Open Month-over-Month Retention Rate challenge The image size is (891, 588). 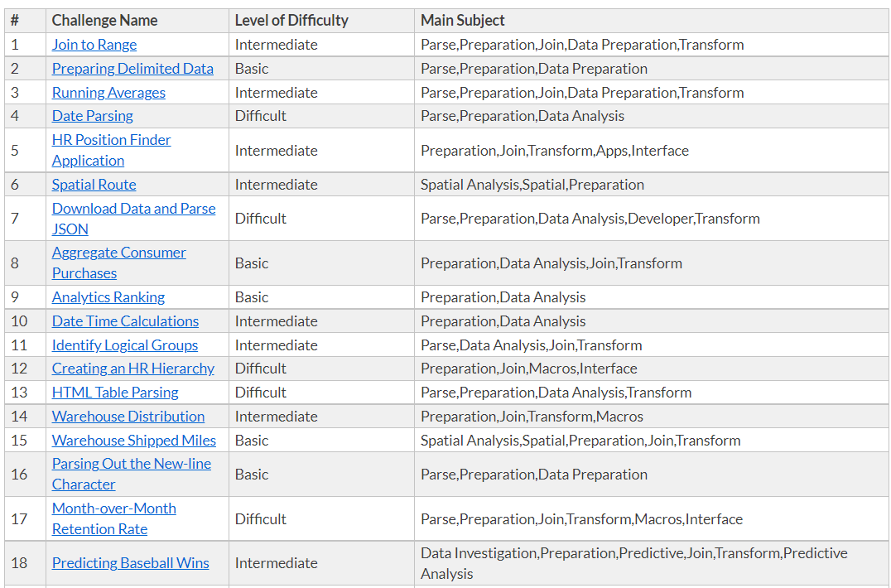pyautogui.click(x=113, y=508)
